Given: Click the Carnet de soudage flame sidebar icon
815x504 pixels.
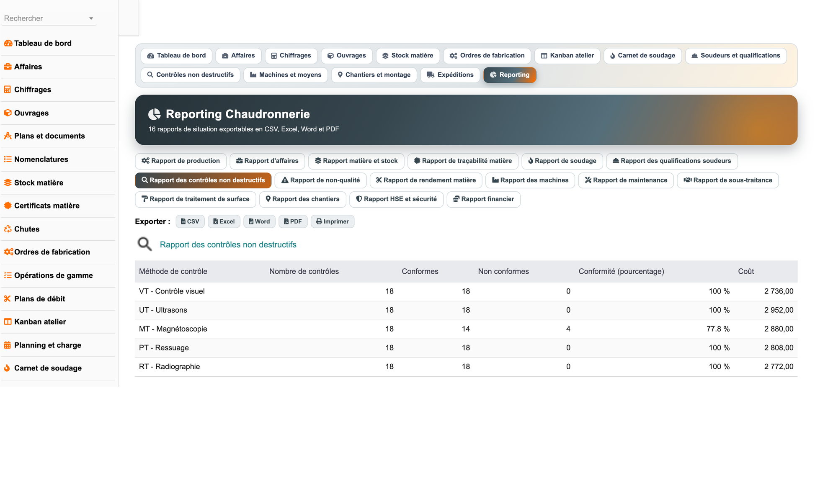Looking at the screenshot, I should coord(7,368).
